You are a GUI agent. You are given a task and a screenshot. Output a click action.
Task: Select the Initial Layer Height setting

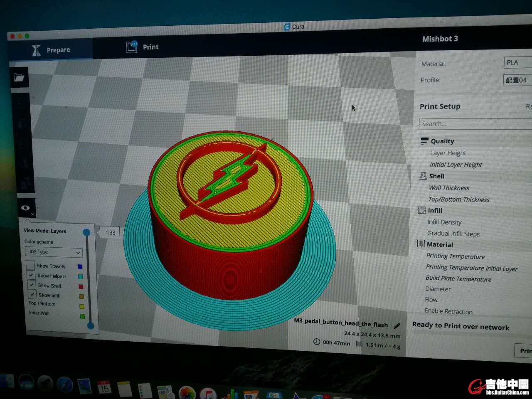click(x=456, y=165)
